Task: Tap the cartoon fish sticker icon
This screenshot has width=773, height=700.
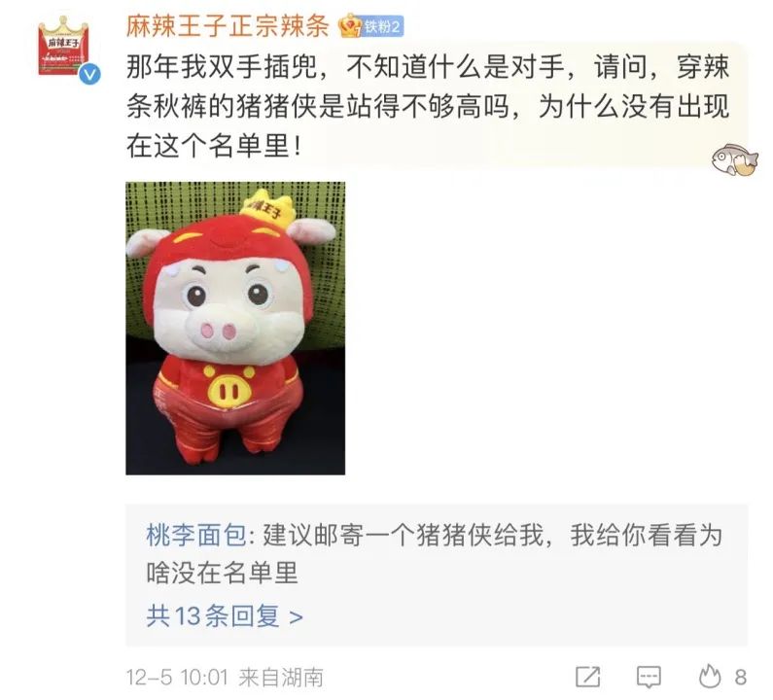Action: [734, 159]
